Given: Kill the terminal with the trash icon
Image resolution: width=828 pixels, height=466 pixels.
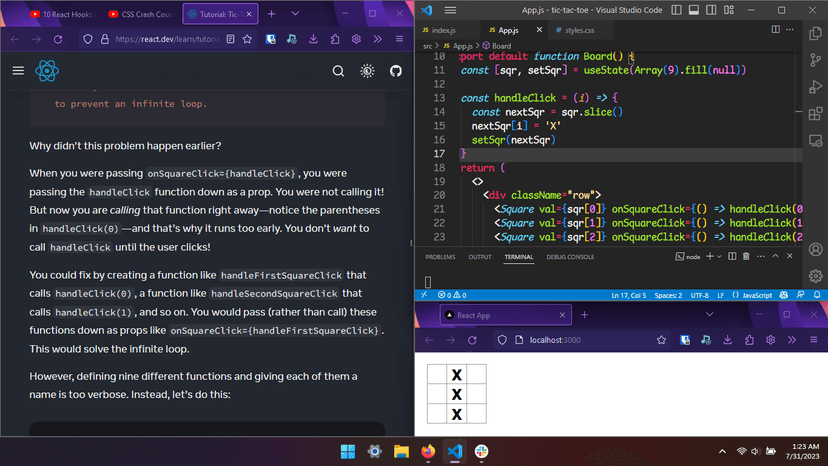Looking at the screenshot, I should tap(746, 257).
